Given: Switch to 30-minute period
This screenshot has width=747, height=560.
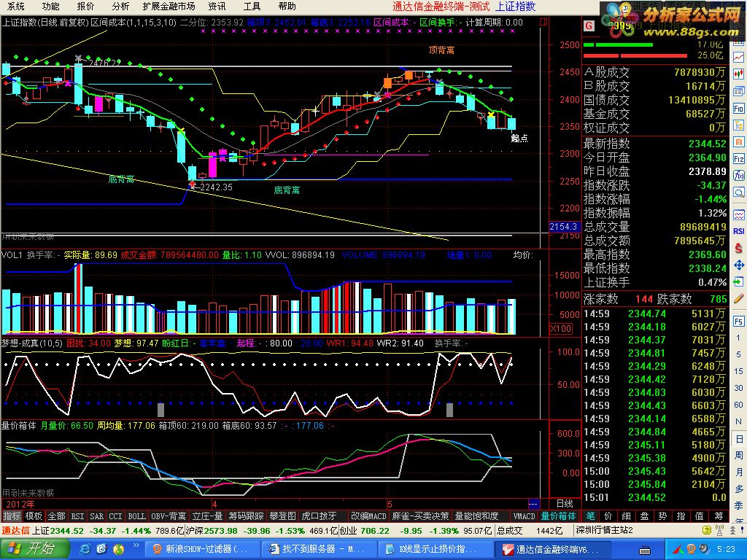Looking at the screenshot, I should [739, 388].
